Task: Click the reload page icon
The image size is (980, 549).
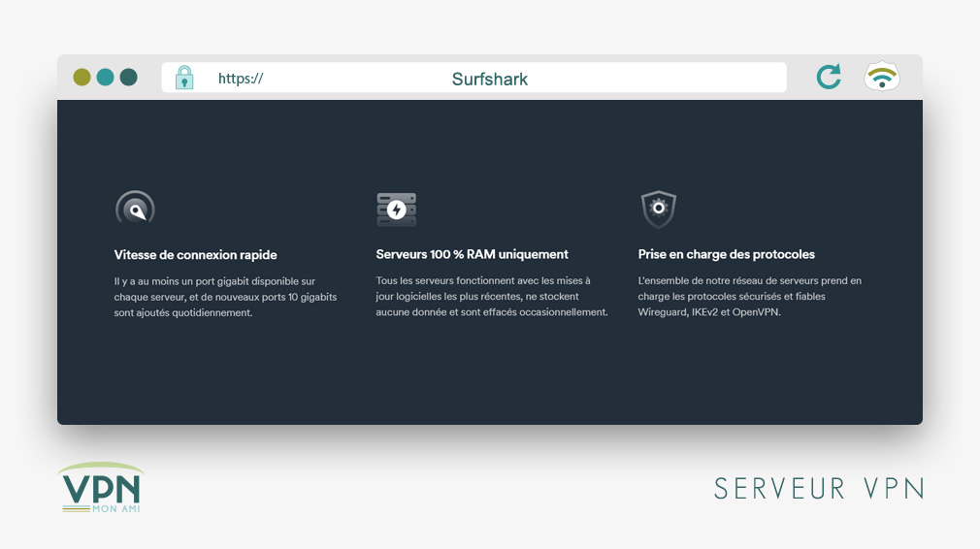Action: point(829,78)
